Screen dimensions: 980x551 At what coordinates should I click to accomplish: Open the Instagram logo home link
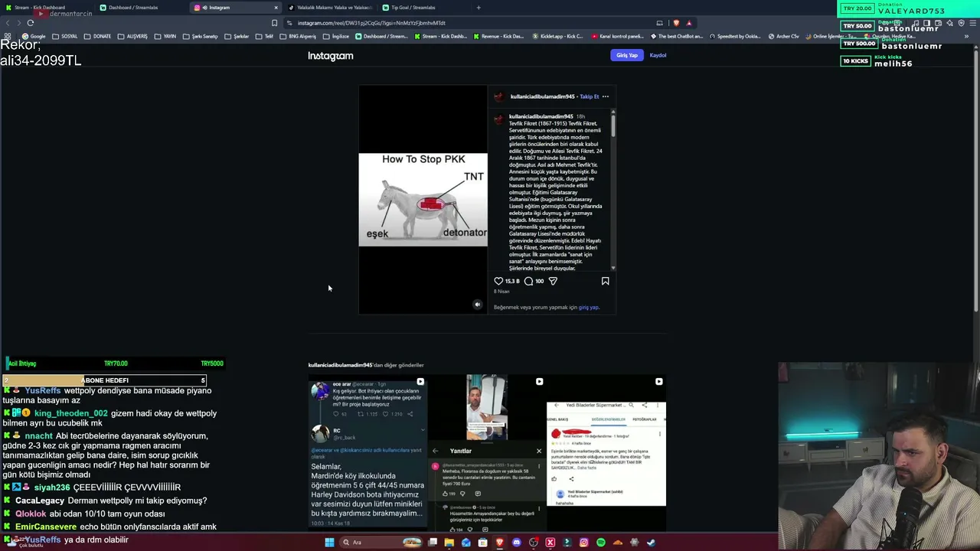coord(331,56)
